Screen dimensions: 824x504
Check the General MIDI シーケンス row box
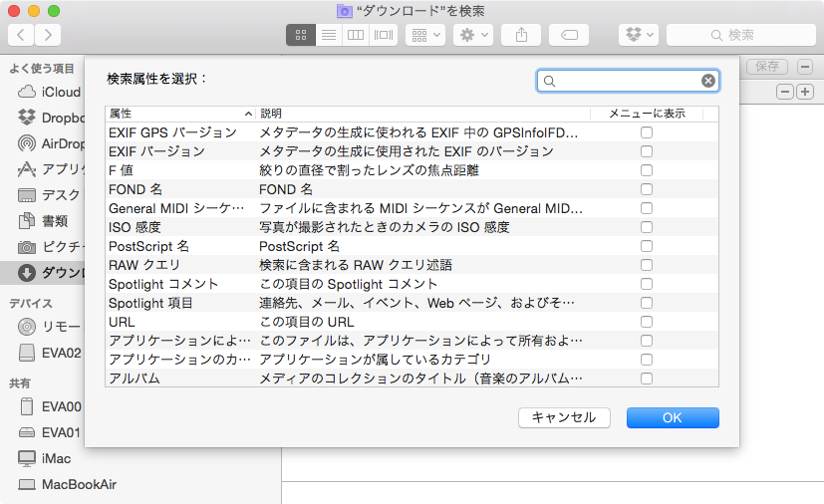pyautogui.click(x=647, y=208)
